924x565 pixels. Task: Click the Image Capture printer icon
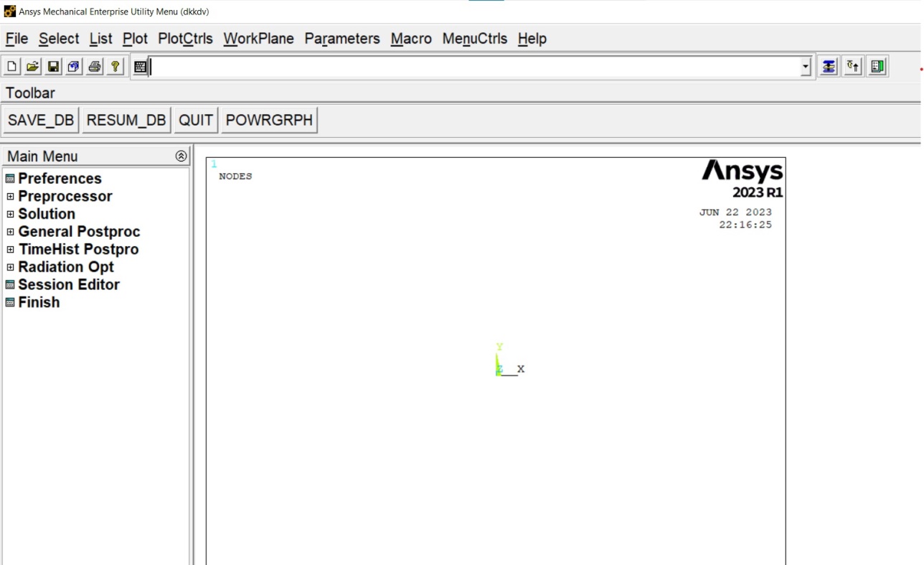click(95, 67)
